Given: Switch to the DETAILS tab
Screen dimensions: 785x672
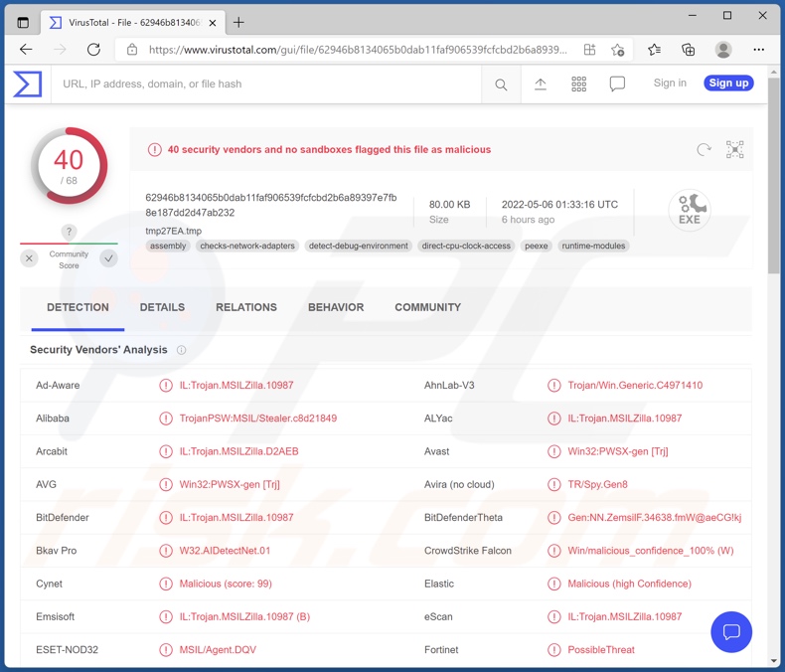Looking at the screenshot, I should pos(162,307).
